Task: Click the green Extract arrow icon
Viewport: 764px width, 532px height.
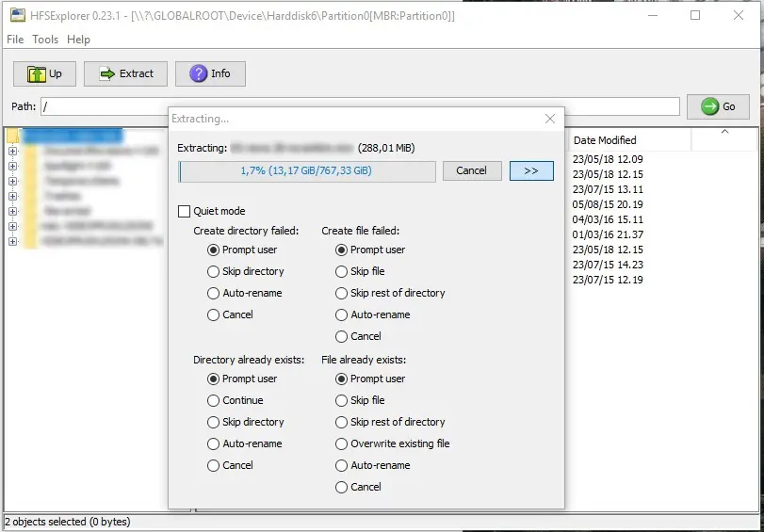Action: tap(107, 73)
